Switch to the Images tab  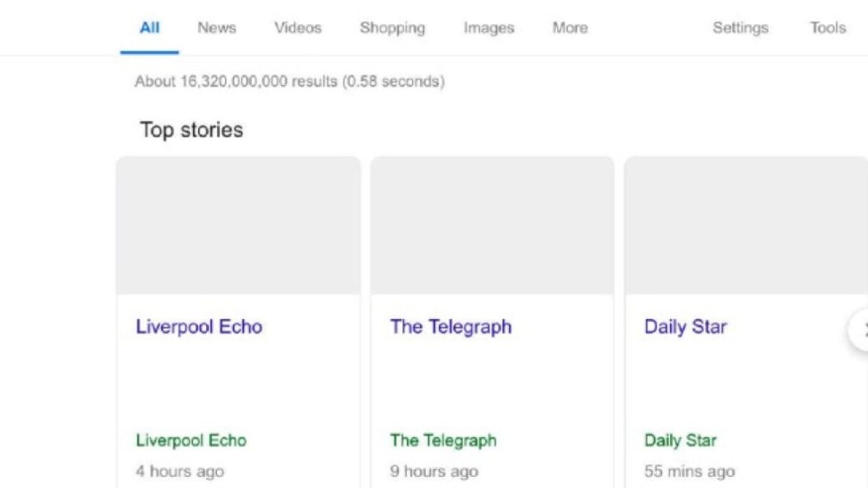pyautogui.click(x=489, y=28)
